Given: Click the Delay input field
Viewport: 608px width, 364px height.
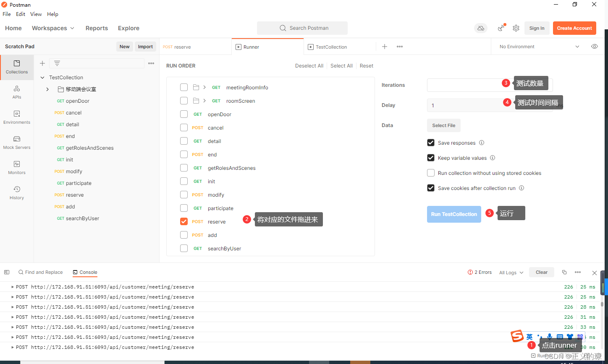Looking at the screenshot, I should [490, 105].
